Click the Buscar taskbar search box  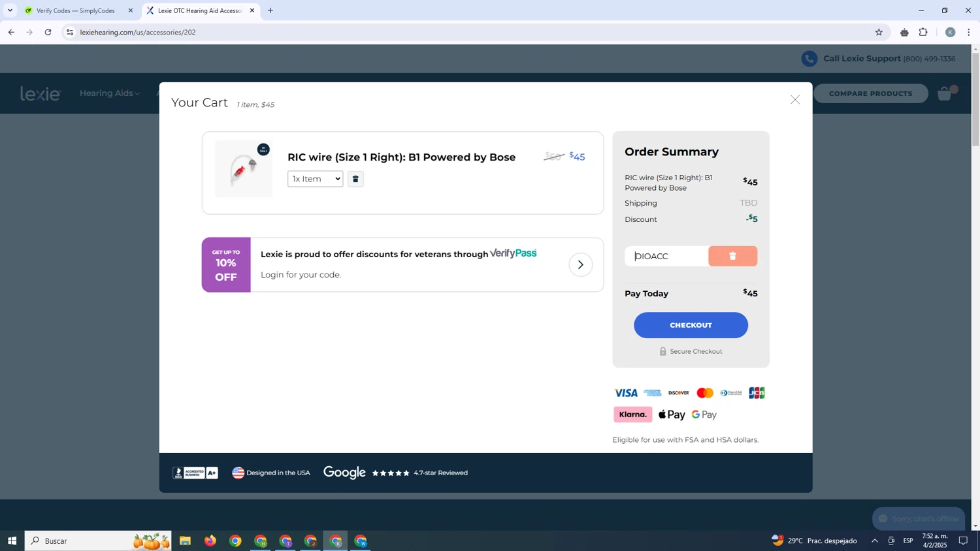click(x=98, y=541)
